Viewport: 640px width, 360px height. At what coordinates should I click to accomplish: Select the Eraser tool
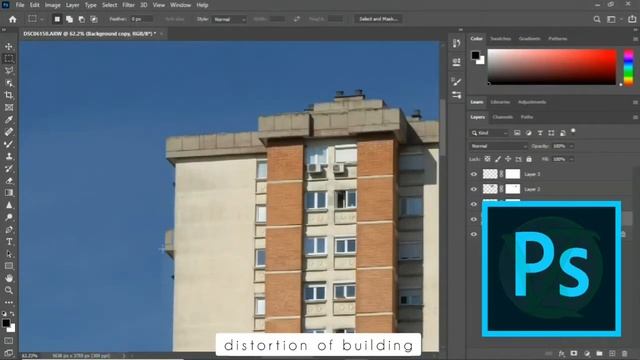9,181
